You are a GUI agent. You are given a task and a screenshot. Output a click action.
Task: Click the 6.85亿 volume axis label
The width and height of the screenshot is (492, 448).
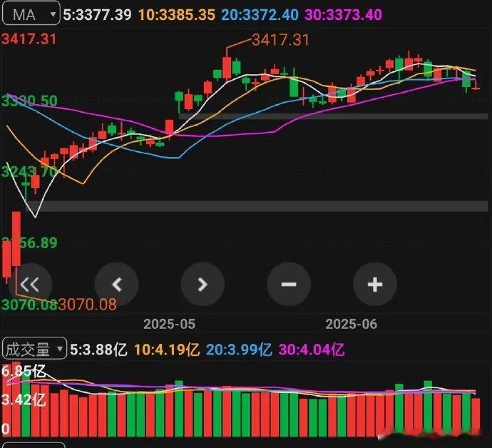click(x=24, y=372)
